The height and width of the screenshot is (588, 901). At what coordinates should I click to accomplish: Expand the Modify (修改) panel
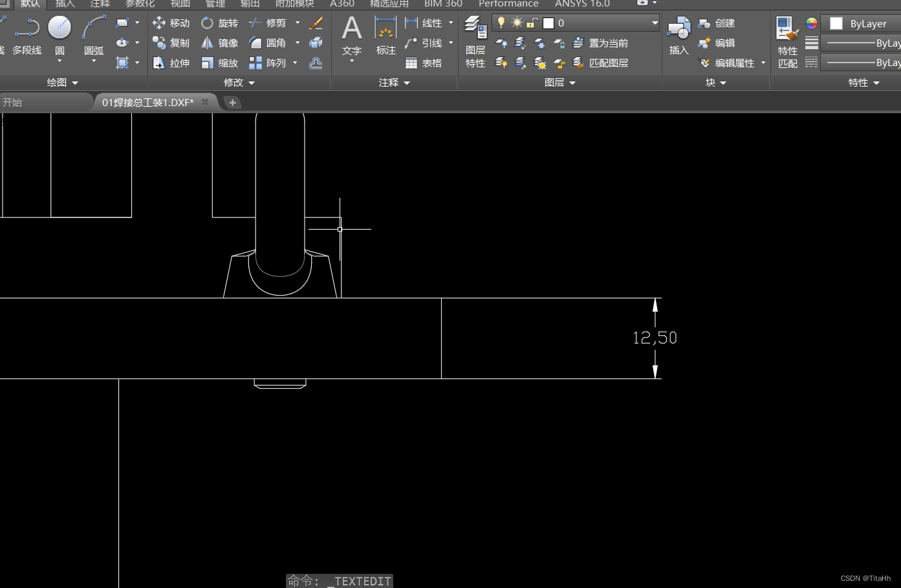[239, 83]
